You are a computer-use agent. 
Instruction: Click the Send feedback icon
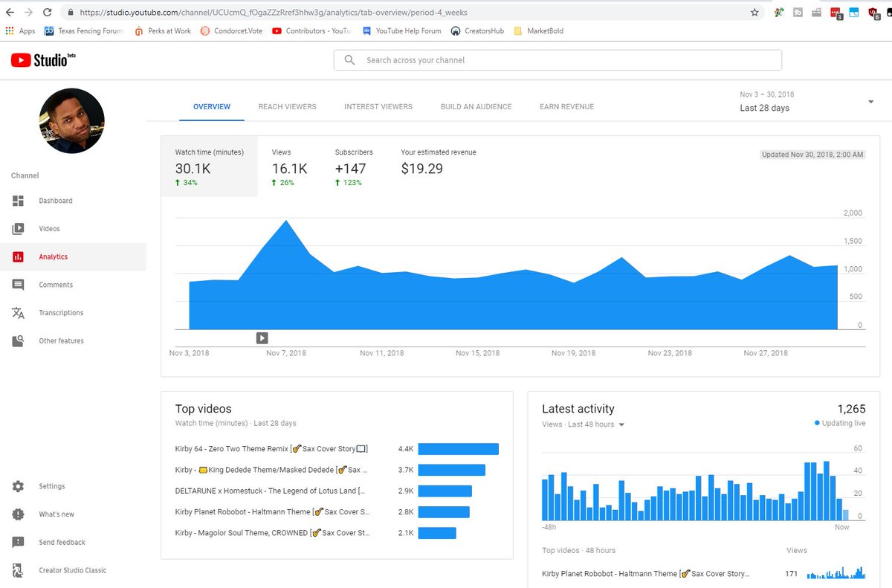coord(19,543)
